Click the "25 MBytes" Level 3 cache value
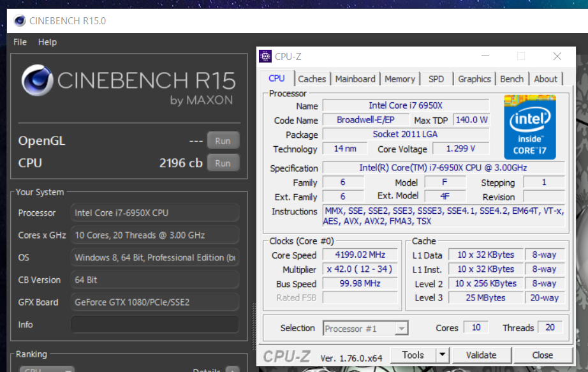Screen dimensions: 588x372 point(485,298)
